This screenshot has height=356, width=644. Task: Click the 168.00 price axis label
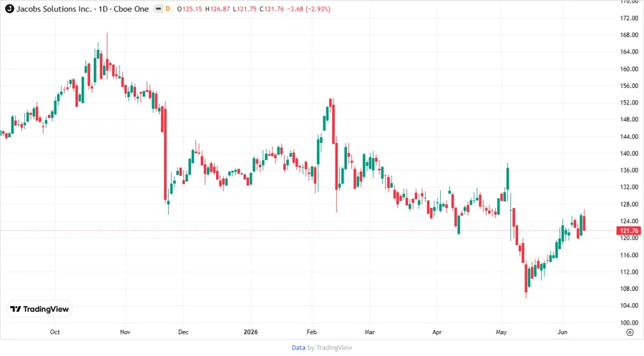click(x=629, y=35)
